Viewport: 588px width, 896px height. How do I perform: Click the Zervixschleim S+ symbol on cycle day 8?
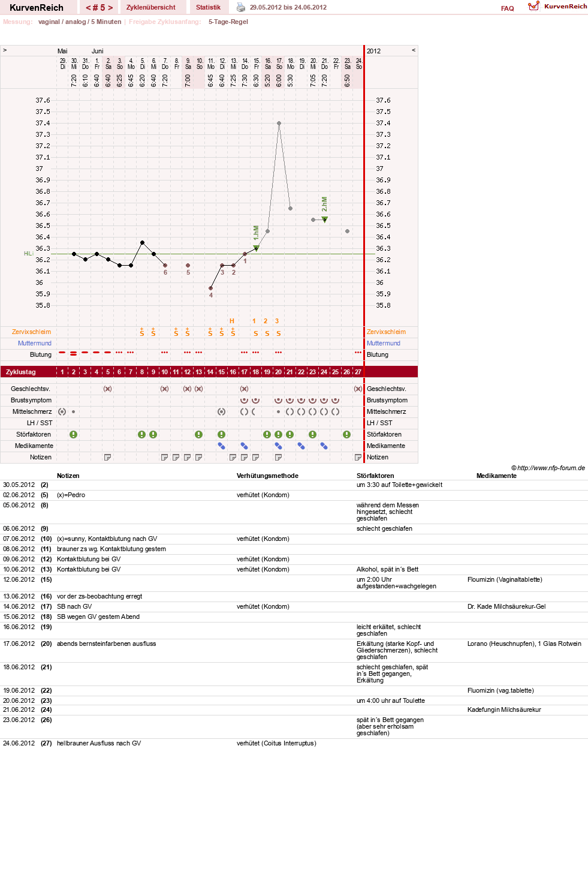pyautogui.click(x=142, y=332)
